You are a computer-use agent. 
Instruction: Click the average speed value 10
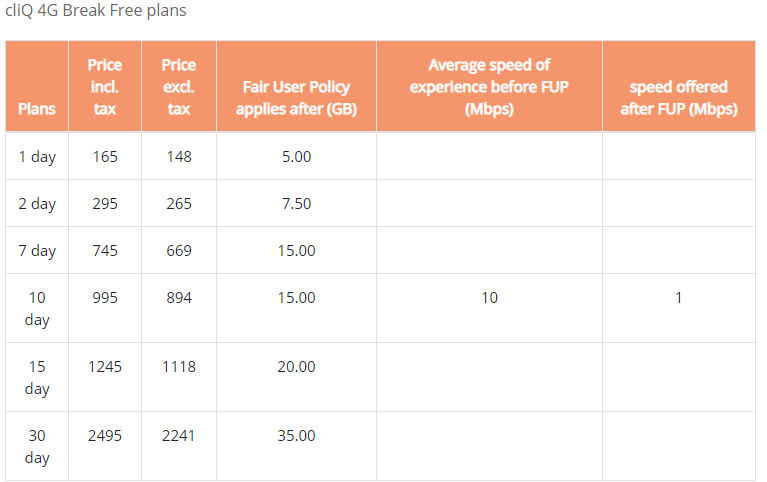[489, 298]
